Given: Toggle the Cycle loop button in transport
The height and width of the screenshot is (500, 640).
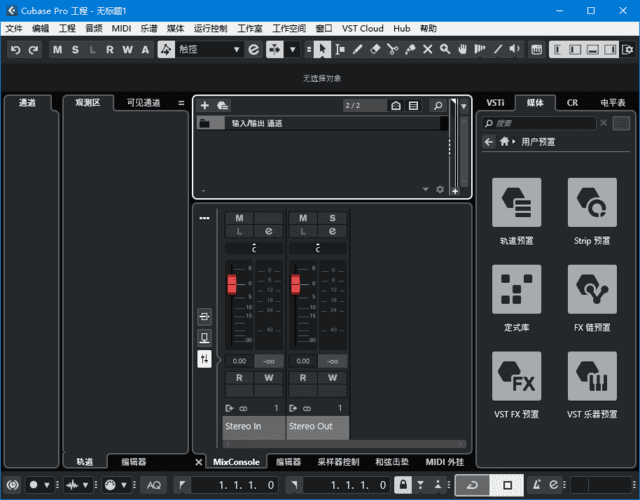Looking at the screenshot, I should coord(472,485).
